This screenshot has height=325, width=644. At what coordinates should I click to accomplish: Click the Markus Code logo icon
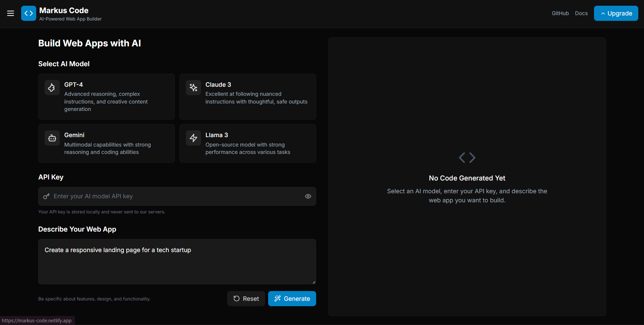click(x=29, y=13)
